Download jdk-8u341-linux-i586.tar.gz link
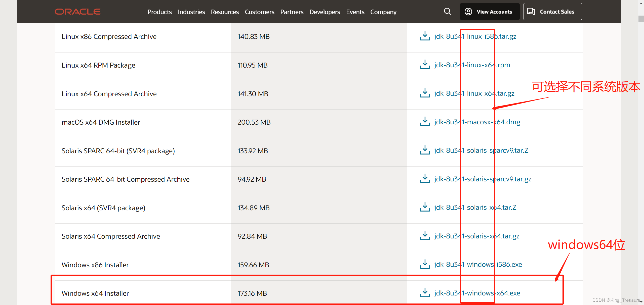 (x=475, y=36)
